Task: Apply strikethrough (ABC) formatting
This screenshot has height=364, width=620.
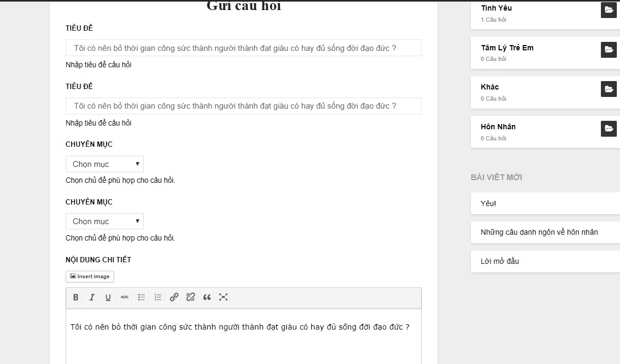Action: (125, 297)
